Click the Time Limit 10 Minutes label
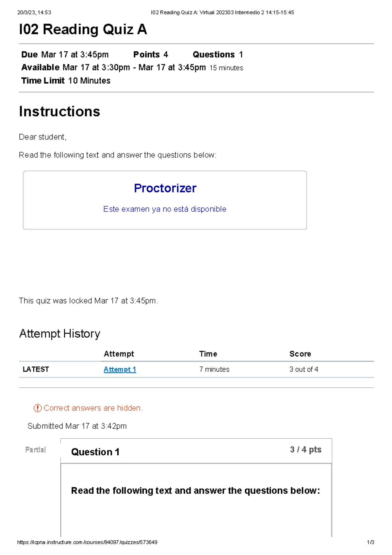The height and width of the screenshot is (555, 392). (x=66, y=81)
